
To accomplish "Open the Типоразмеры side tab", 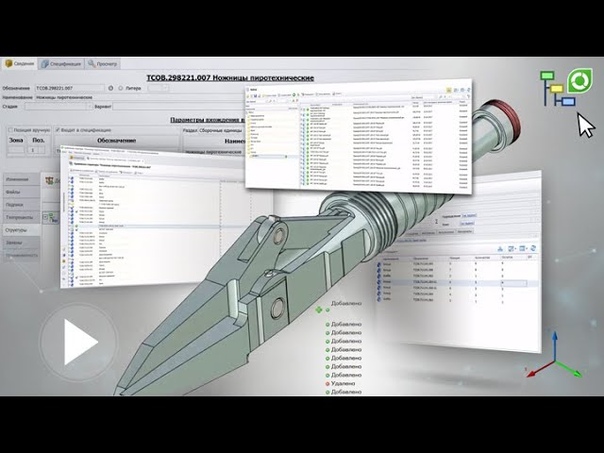I will coord(22,216).
